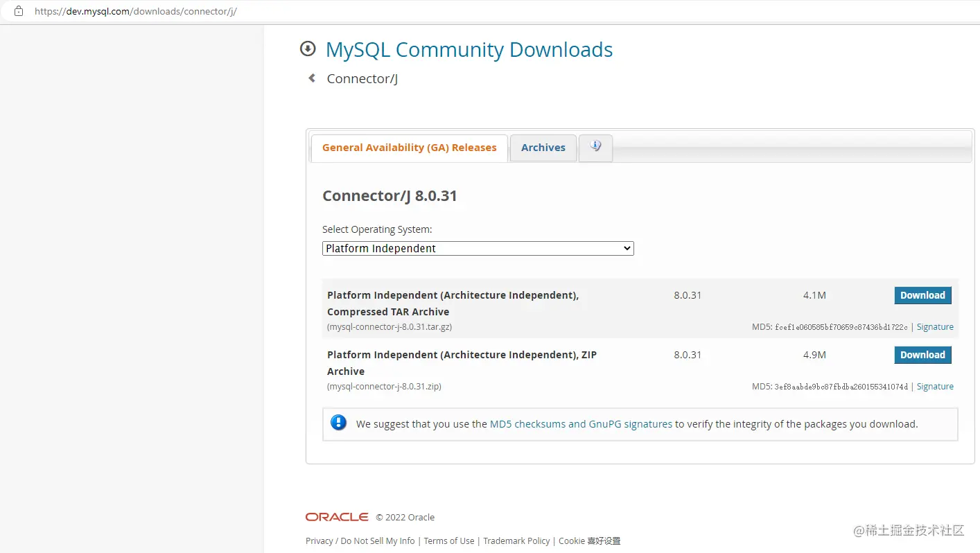Viewport: 980px width, 553px height.
Task: Click version 8.0.31 in the TAR Archive row
Action: [x=688, y=295]
